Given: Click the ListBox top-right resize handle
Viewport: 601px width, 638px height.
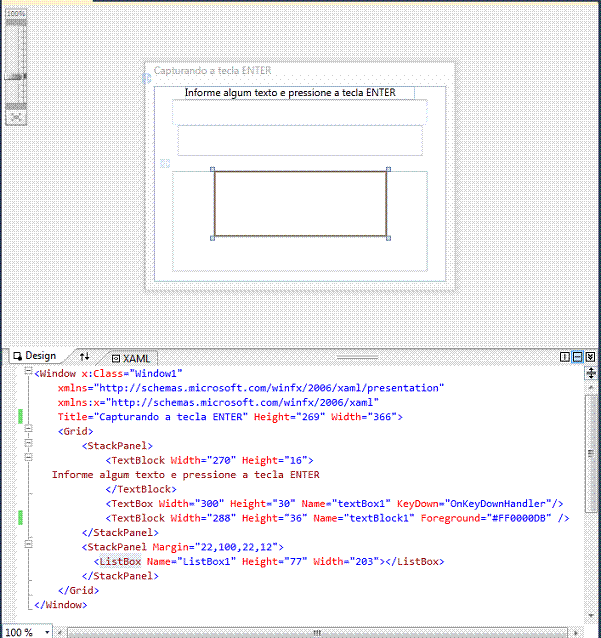Looking at the screenshot, I should (388, 169).
